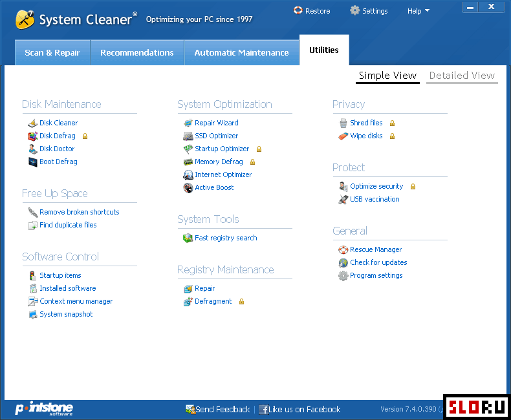Open the Rescue Manager link
Screen dimensions: 511x420
(x=376, y=249)
